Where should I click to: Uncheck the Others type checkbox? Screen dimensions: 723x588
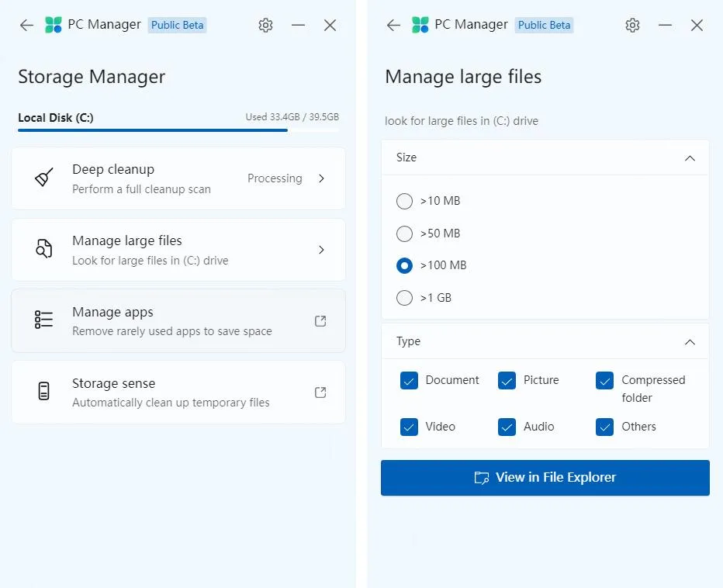click(604, 427)
